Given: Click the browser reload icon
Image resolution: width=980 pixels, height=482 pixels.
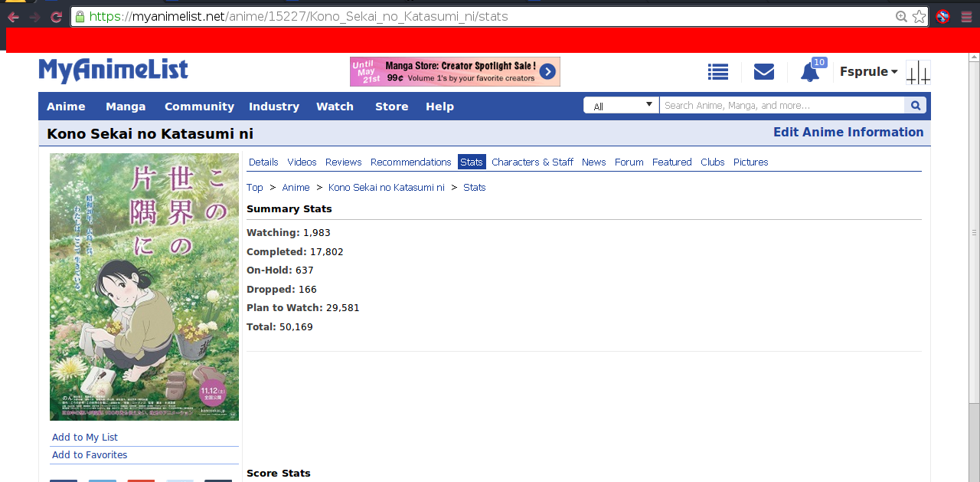Looking at the screenshot, I should [56, 17].
